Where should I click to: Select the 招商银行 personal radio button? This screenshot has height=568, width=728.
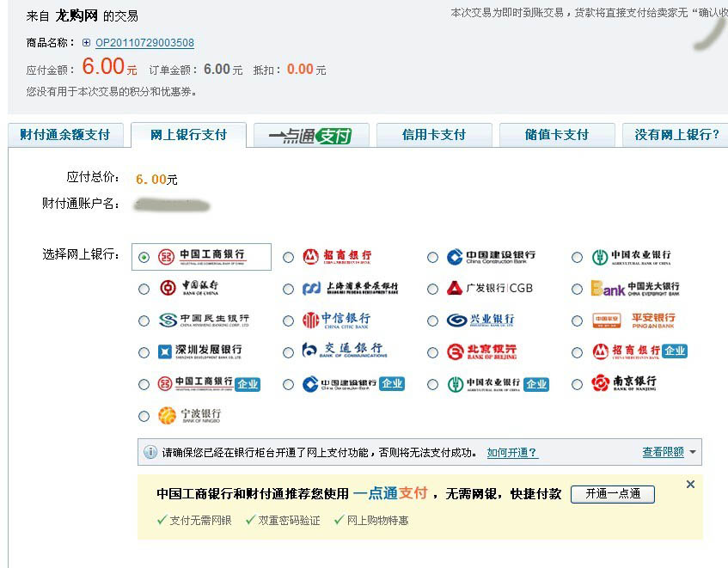(x=288, y=257)
